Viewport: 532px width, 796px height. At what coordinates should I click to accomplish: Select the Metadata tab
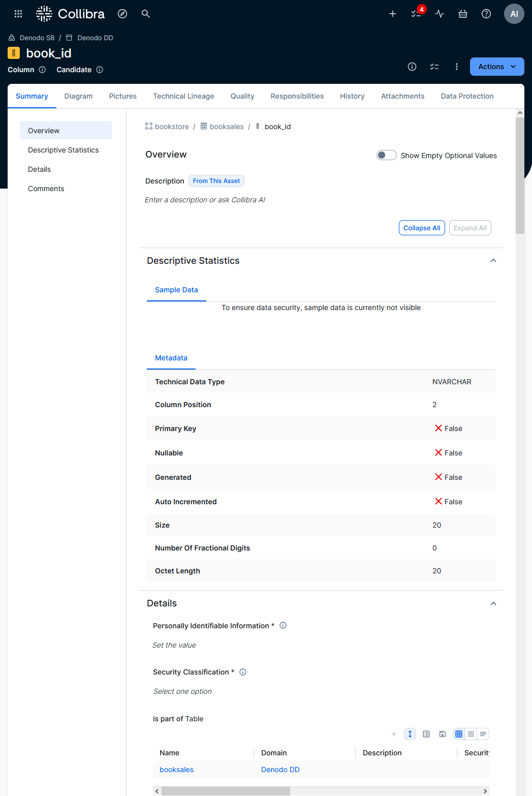(x=171, y=358)
